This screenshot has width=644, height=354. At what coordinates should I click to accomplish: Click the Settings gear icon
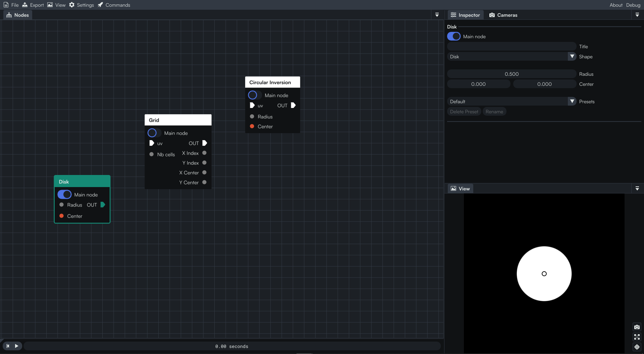pyautogui.click(x=72, y=5)
